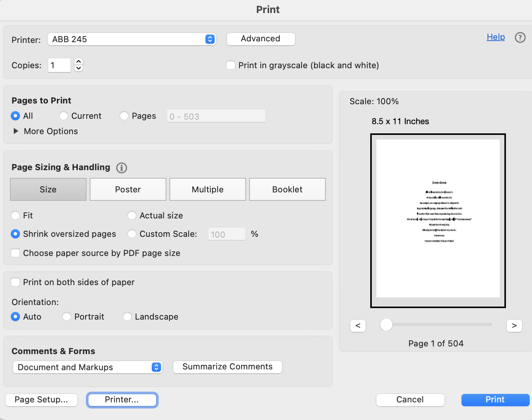Select the Landscape orientation option
This screenshot has height=420, width=532.
(127, 317)
